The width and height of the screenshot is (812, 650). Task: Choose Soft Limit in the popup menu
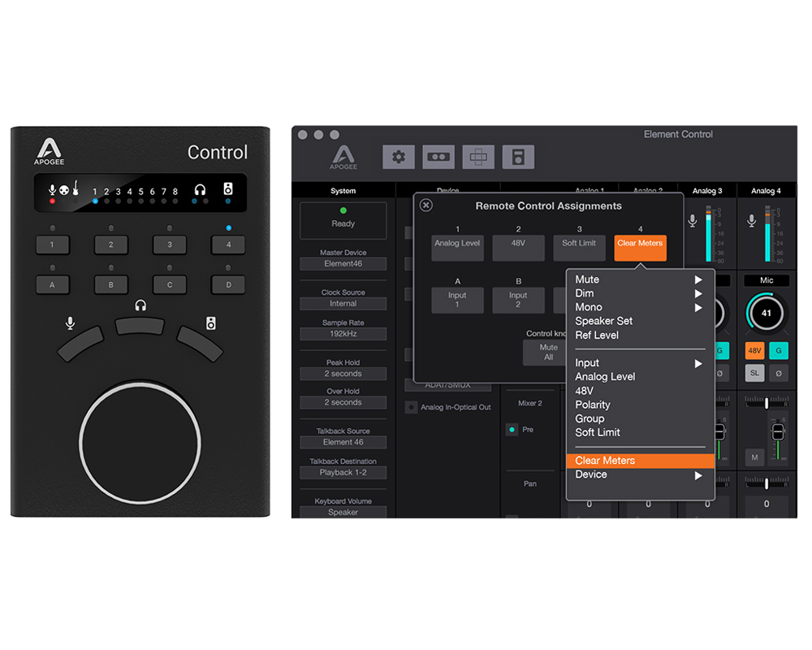[640, 433]
